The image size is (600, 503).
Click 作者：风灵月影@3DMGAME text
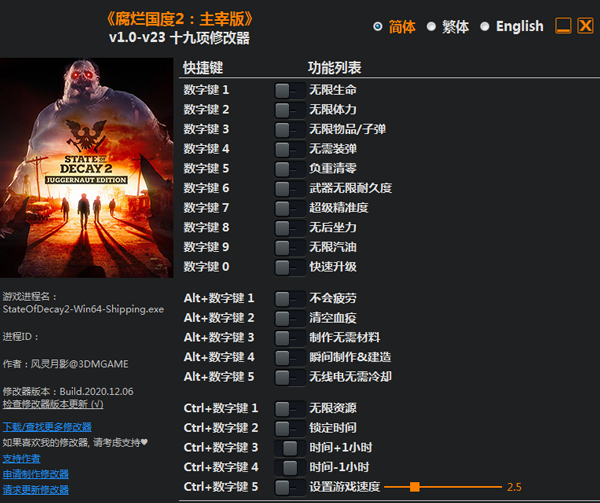(65, 364)
